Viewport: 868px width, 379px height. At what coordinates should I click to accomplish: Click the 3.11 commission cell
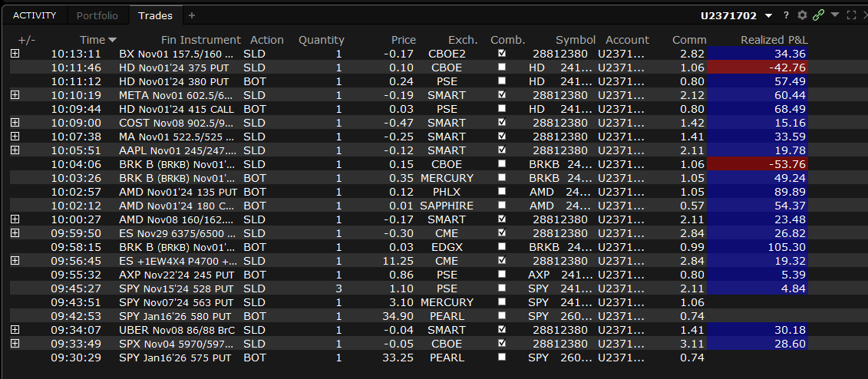point(692,344)
